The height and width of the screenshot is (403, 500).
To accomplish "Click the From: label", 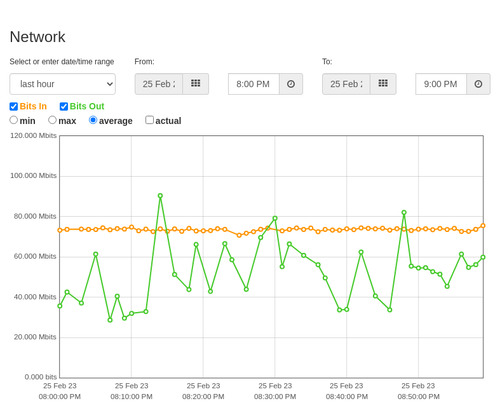I will click(144, 62).
